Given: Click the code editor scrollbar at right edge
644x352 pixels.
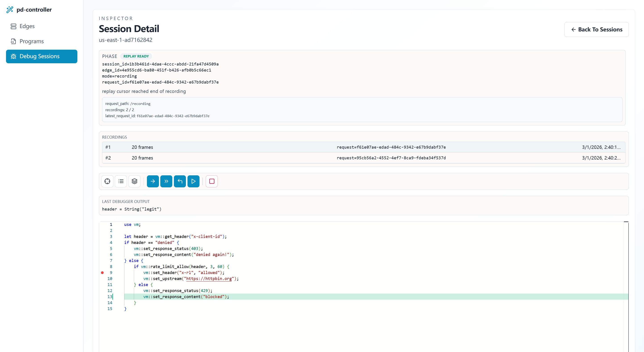Looking at the screenshot, I should coord(626,287).
